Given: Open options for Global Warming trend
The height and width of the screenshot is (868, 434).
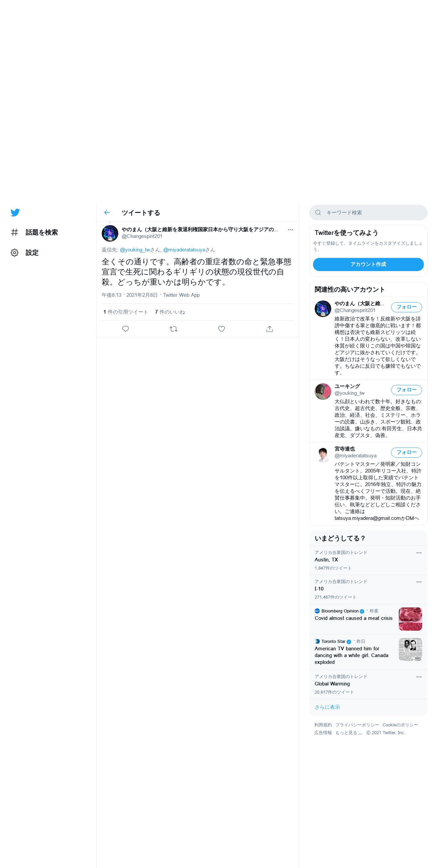Looking at the screenshot, I should coord(419,677).
